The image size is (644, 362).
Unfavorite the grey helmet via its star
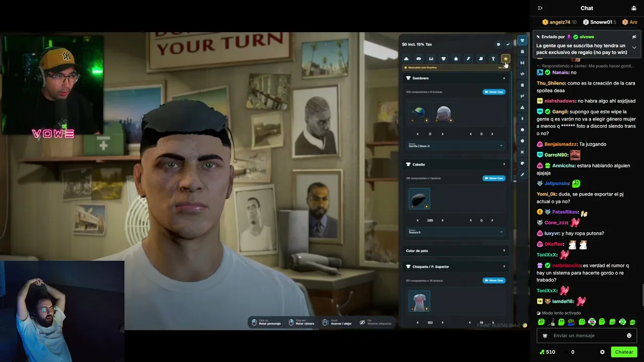tap(451, 120)
